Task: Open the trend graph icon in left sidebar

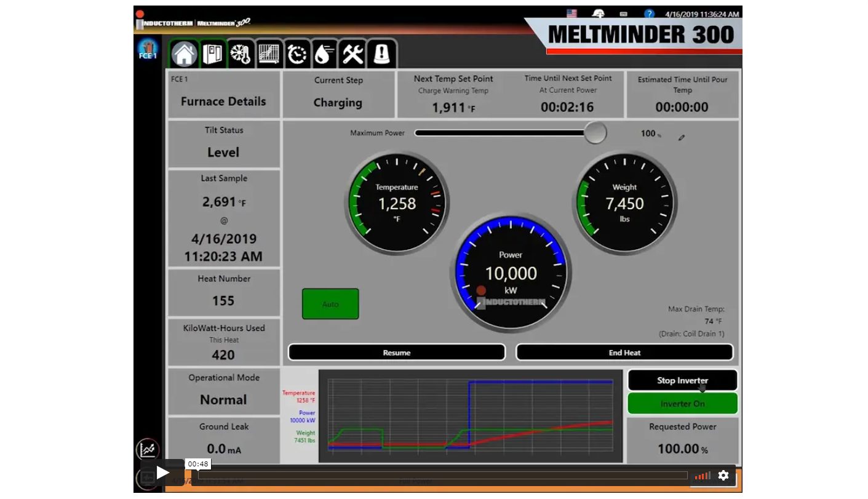Action: [148, 450]
